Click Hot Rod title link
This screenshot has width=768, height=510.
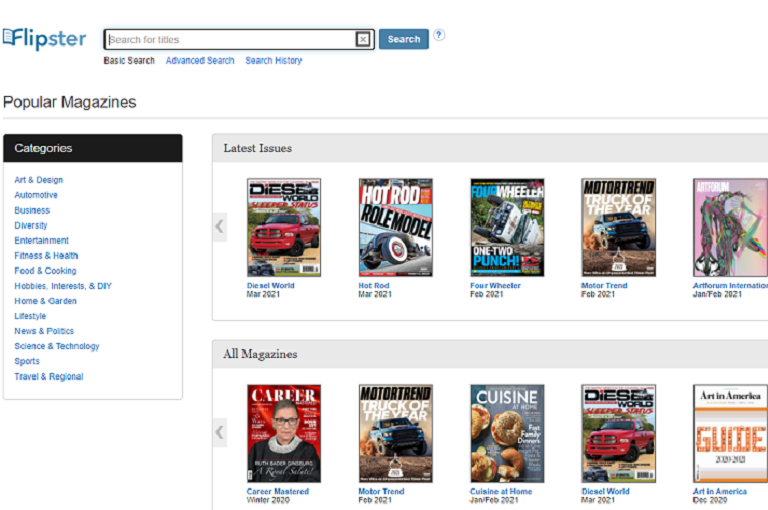click(x=374, y=286)
